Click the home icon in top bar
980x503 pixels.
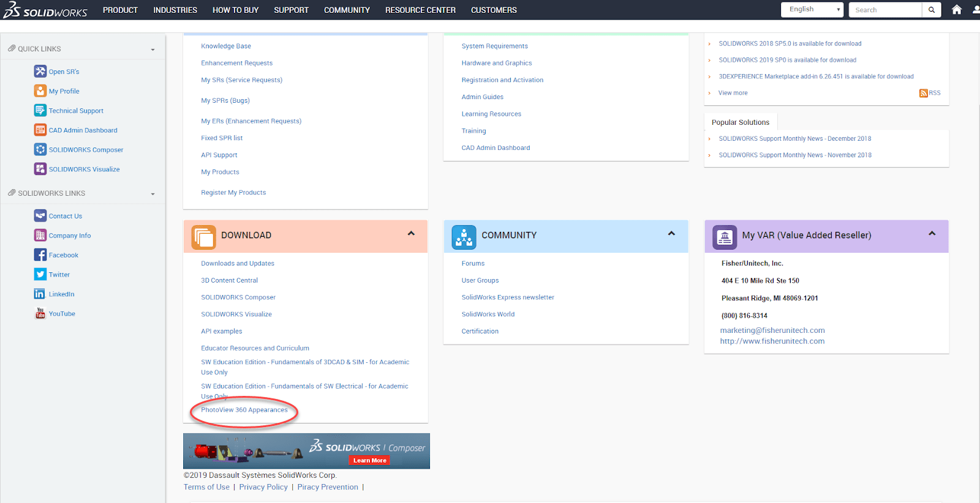point(957,10)
